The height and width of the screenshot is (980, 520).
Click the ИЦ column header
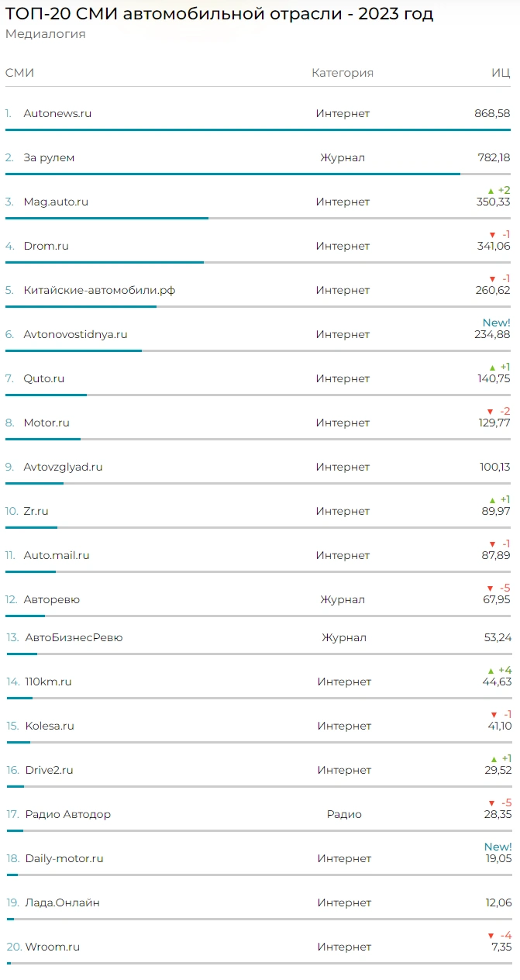coord(501,73)
